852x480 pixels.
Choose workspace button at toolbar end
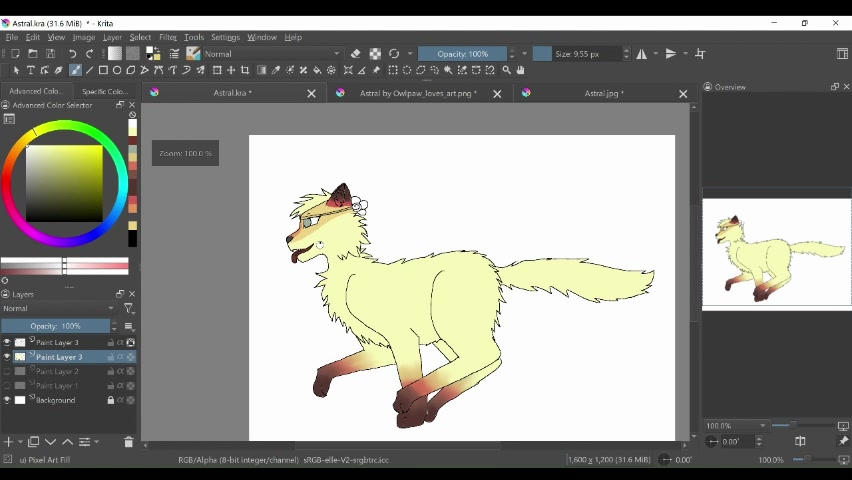842,53
